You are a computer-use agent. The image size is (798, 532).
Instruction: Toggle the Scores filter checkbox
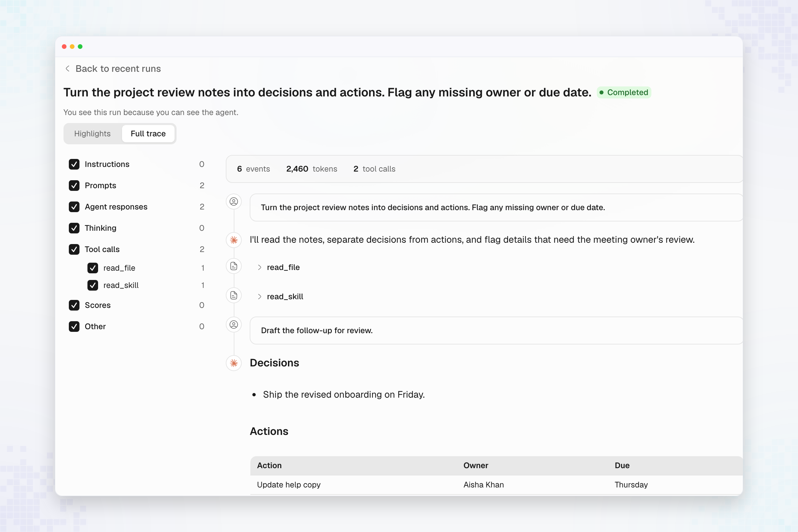[74, 305]
